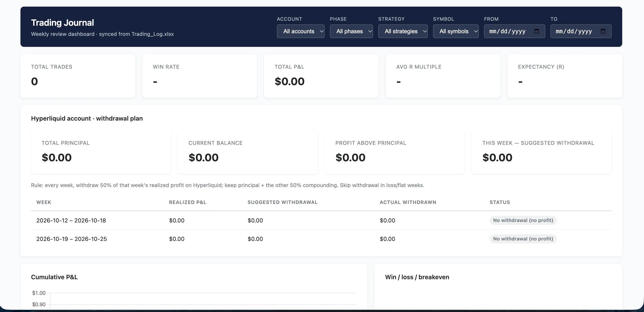Open the All strategies dropdown
This screenshot has width=644, height=312.
coord(403,31)
